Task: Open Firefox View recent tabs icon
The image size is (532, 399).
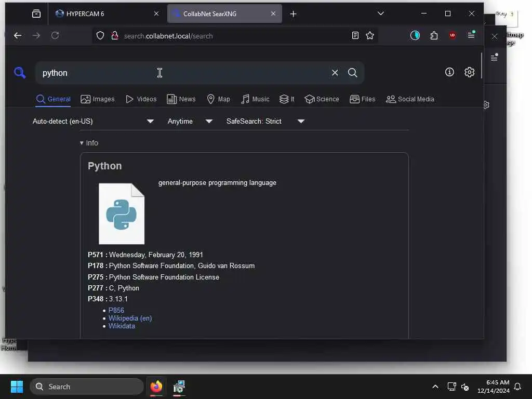Action: pyautogui.click(x=36, y=14)
